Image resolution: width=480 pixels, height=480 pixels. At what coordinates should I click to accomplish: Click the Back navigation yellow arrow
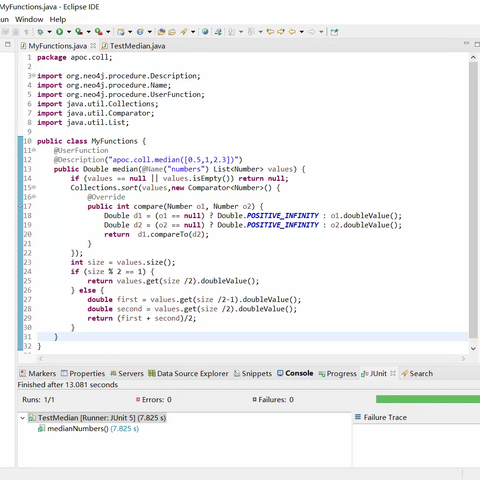point(292,32)
